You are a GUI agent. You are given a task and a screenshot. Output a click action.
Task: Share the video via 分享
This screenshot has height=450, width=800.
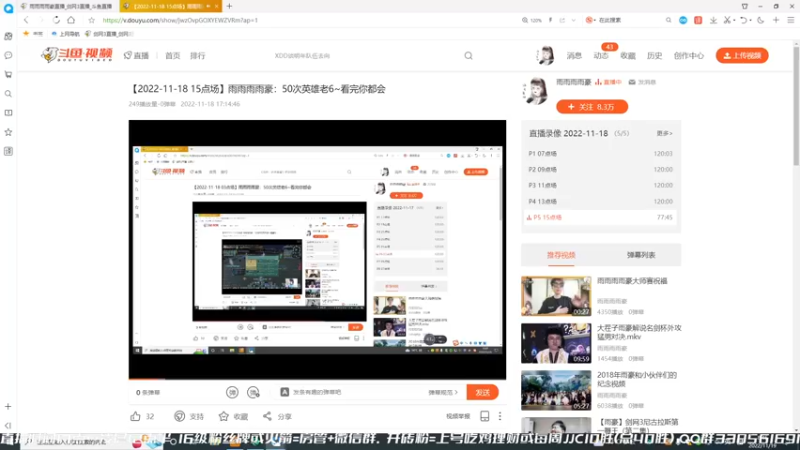(277, 416)
